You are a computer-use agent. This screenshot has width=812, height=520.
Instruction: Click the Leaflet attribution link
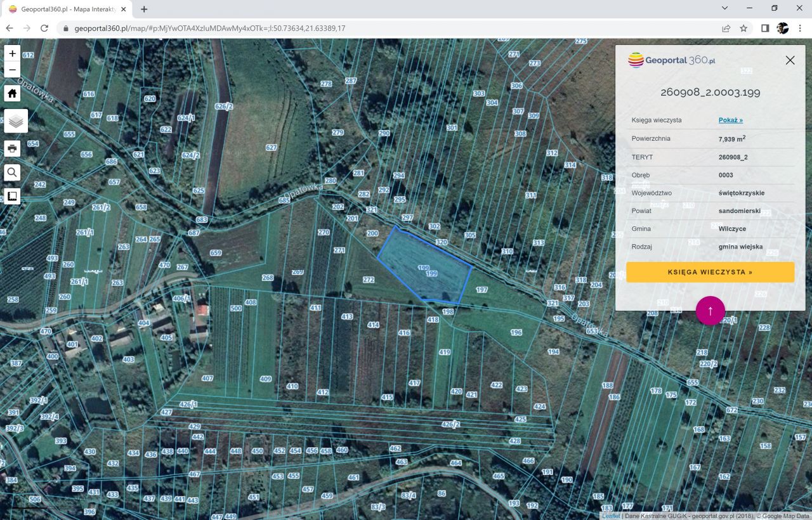click(x=610, y=516)
